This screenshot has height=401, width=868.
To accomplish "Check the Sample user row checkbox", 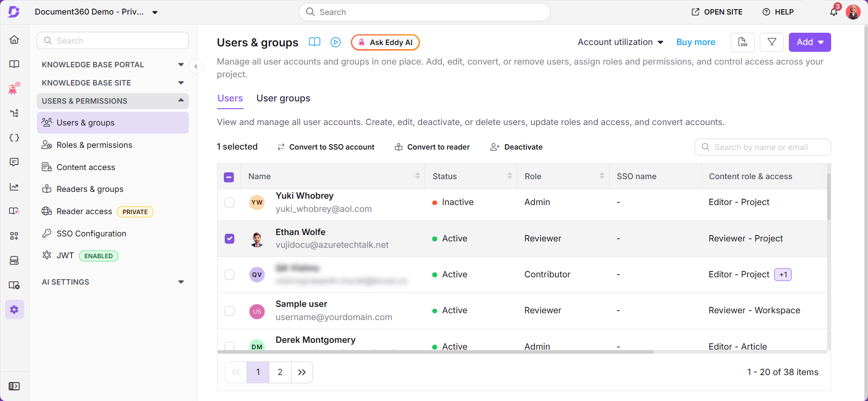I will (x=229, y=311).
